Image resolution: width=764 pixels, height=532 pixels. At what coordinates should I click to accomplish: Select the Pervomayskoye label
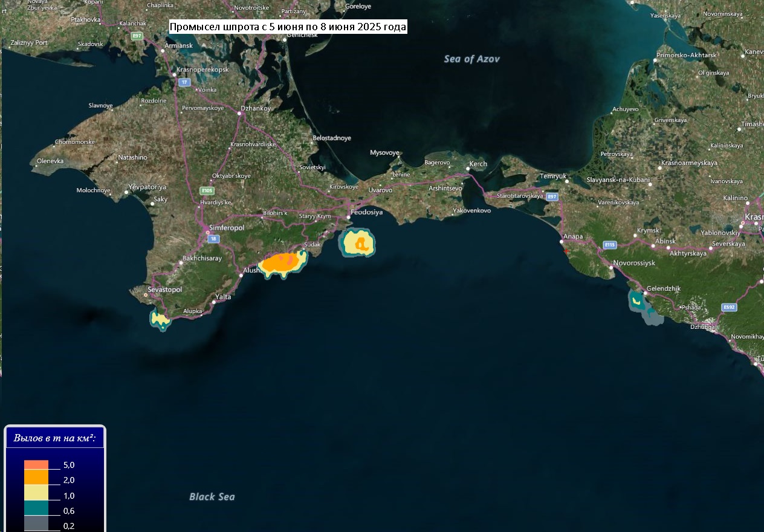[202, 108]
